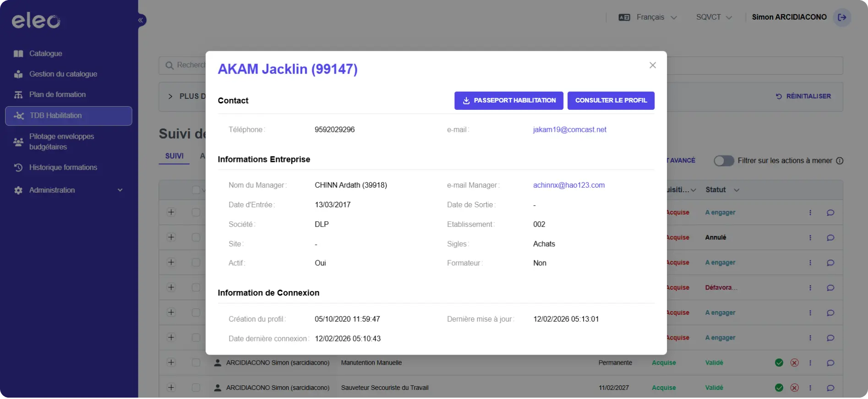868x399 pixels.
Task: Collapse the sidebar with the chevron button
Action: point(141,20)
